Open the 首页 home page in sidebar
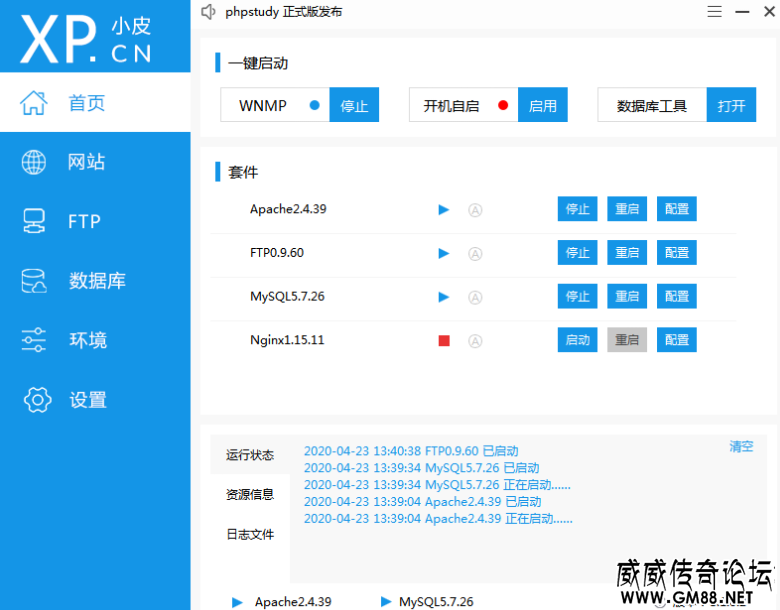This screenshot has width=780, height=610. 95,102
